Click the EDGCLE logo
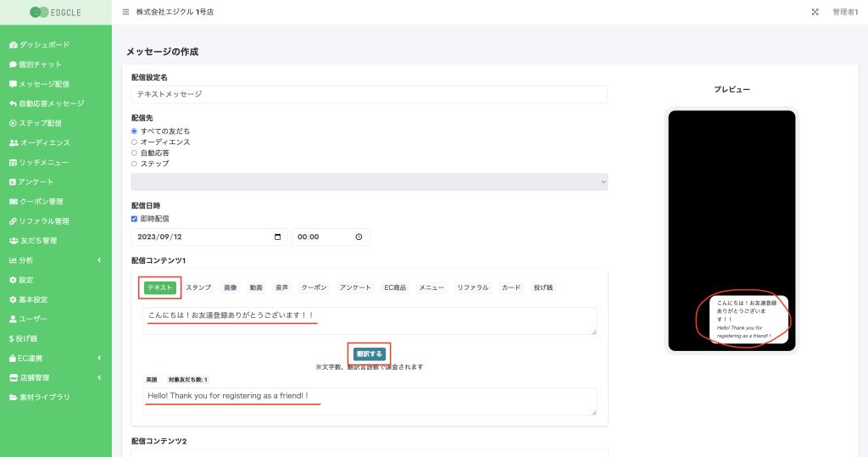 point(55,12)
